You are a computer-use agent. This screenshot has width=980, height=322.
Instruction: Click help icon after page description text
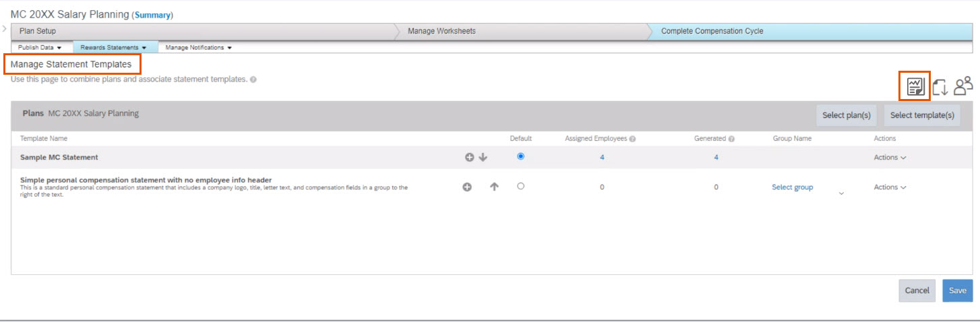click(x=253, y=79)
